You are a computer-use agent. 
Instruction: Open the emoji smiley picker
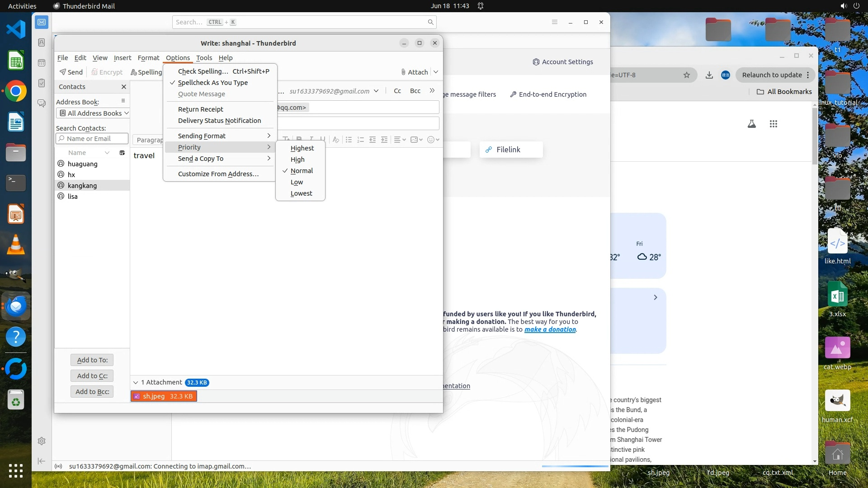[433, 140]
